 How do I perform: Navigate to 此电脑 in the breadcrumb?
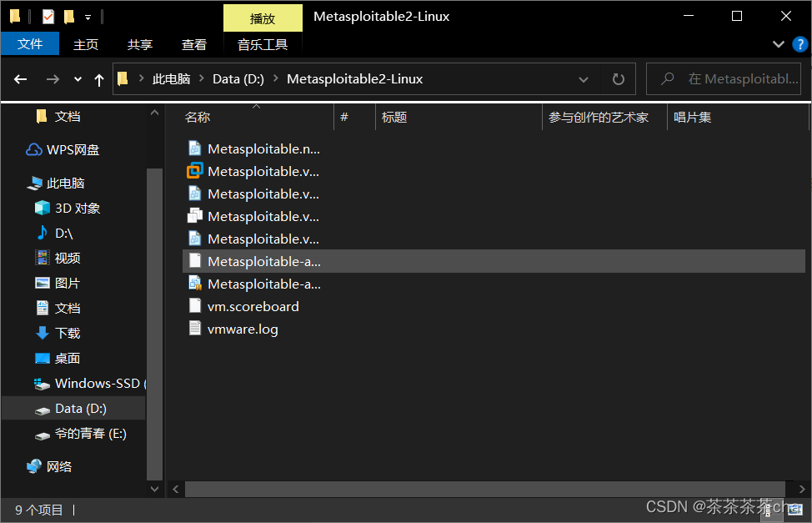[x=172, y=78]
